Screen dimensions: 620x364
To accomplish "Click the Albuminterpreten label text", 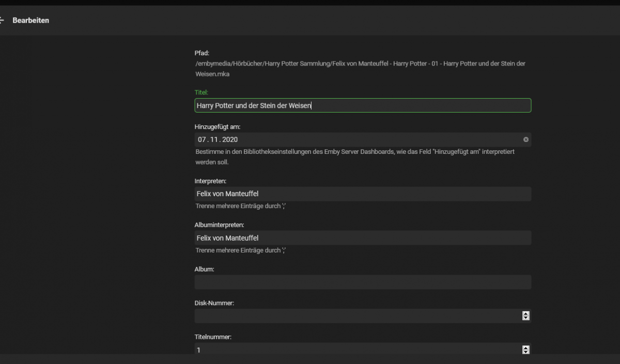I will pos(219,225).
